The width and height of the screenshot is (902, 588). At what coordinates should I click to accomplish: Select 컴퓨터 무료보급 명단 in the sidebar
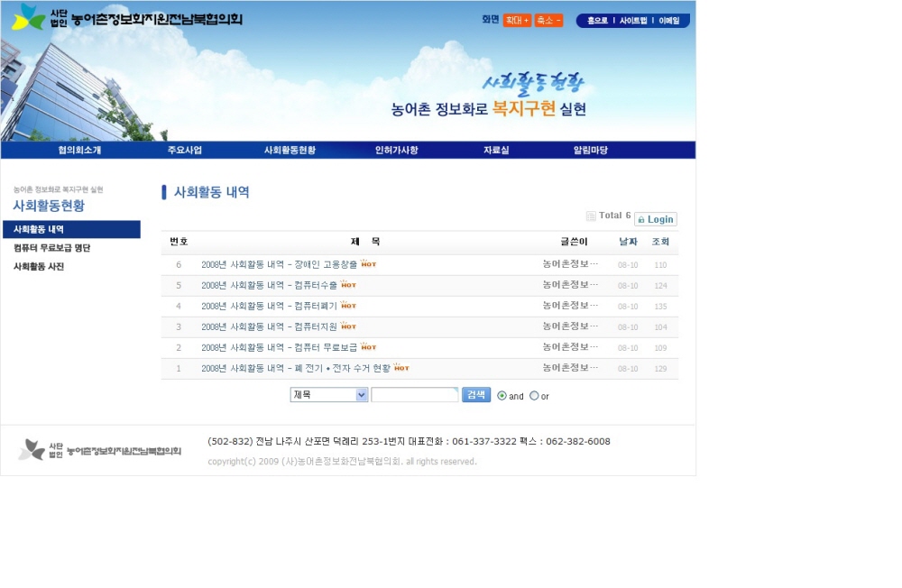(51, 248)
